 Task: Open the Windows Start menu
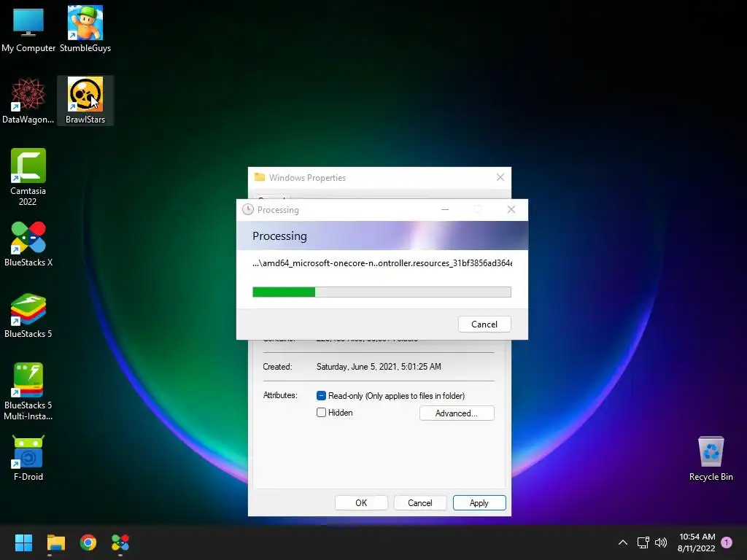[x=23, y=542]
